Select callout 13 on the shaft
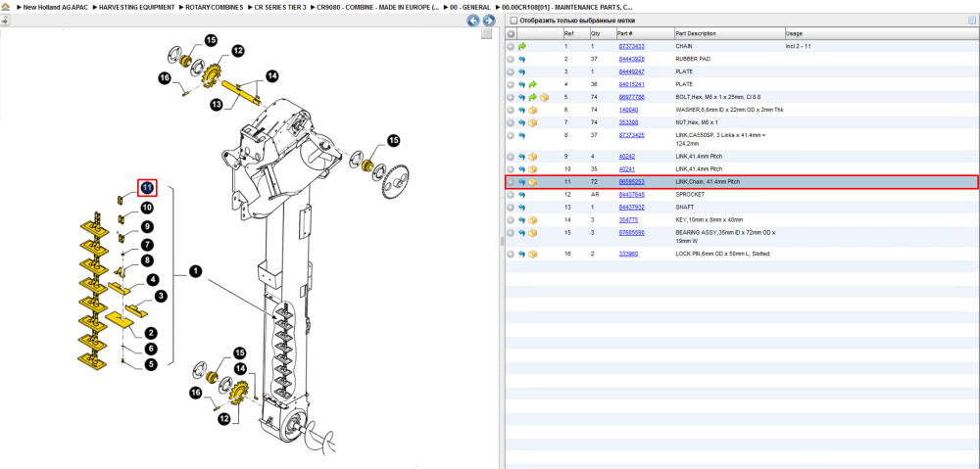Image resolution: width=980 pixels, height=469 pixels. click(x=217, y=106)
